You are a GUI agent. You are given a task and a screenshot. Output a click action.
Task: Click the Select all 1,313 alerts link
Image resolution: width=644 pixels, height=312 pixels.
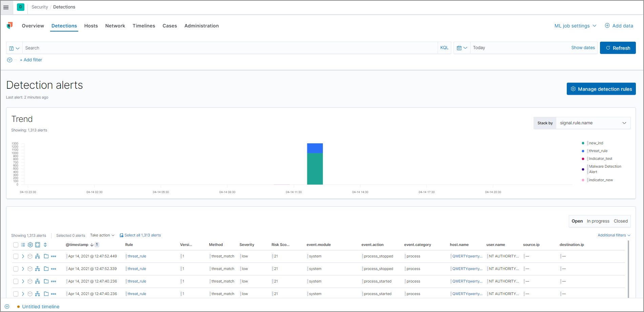143,235
